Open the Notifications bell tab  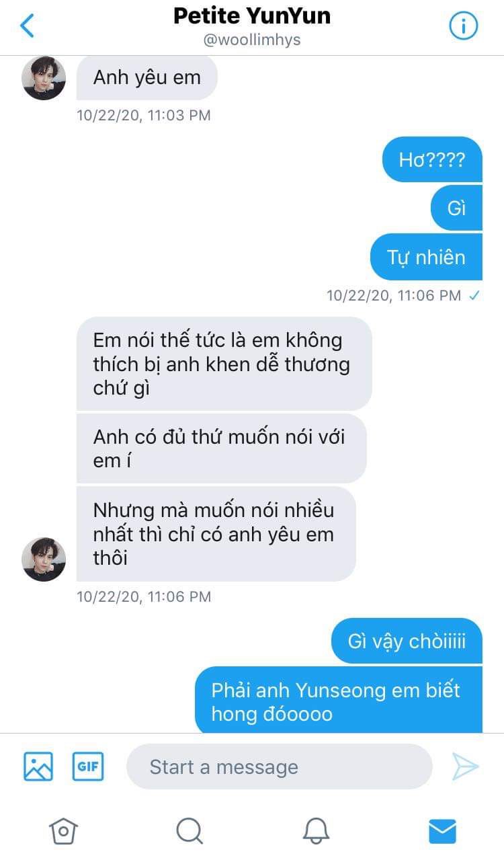tap(316, 831)
